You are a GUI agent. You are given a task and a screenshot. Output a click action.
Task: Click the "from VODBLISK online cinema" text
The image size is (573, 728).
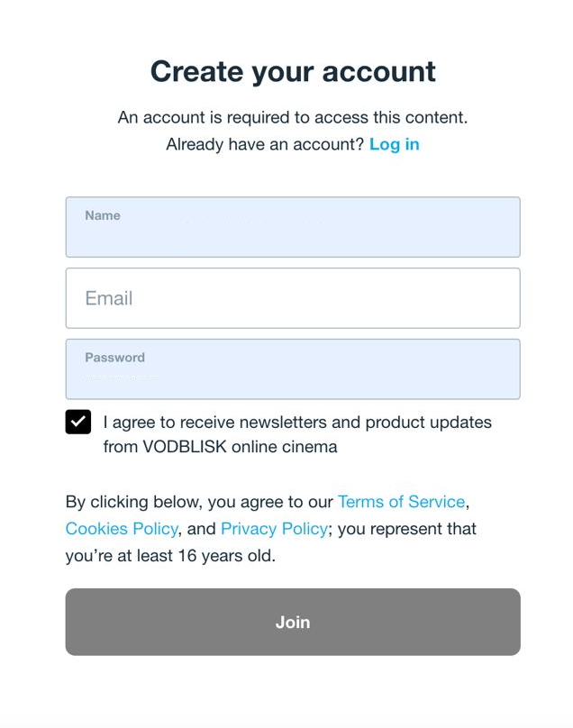pyautogui.click(x=220, y=447)
